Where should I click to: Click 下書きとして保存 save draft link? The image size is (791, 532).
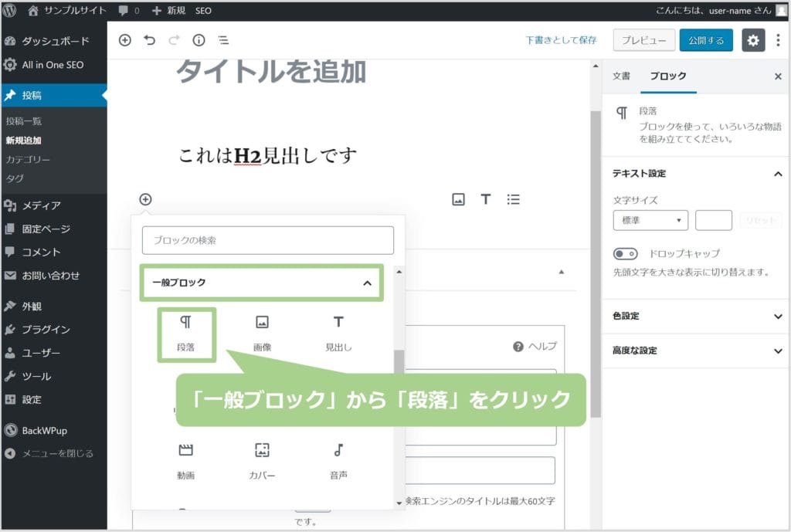pos(561,40)
